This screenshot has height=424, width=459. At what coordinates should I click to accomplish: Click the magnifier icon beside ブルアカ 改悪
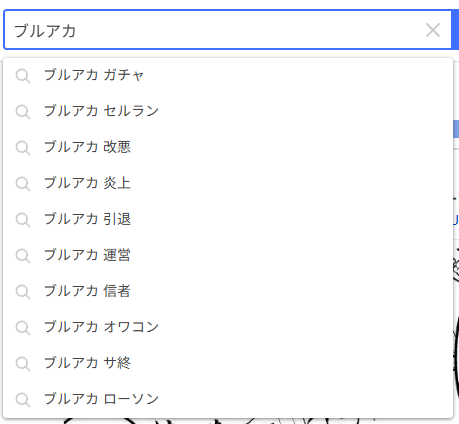click(x=23, y=148)
